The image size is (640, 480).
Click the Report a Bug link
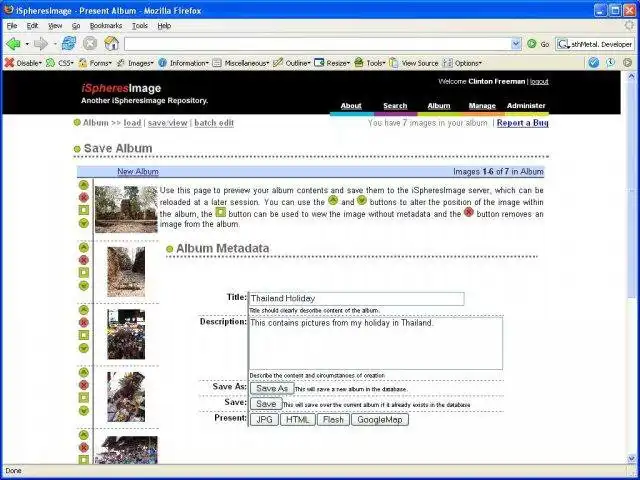coord(522,123)
